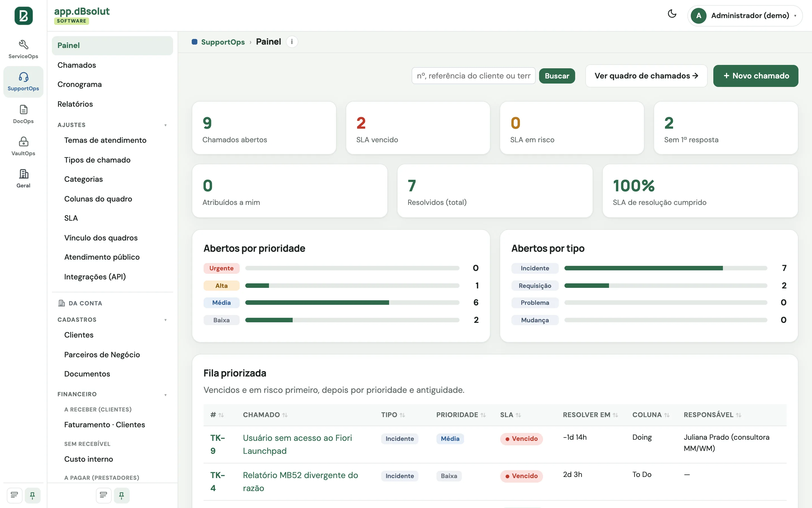The width and height of the screenshot is (812, 508).
Task: Click the Incidente type progress bar
Action: tap(665, 268)
